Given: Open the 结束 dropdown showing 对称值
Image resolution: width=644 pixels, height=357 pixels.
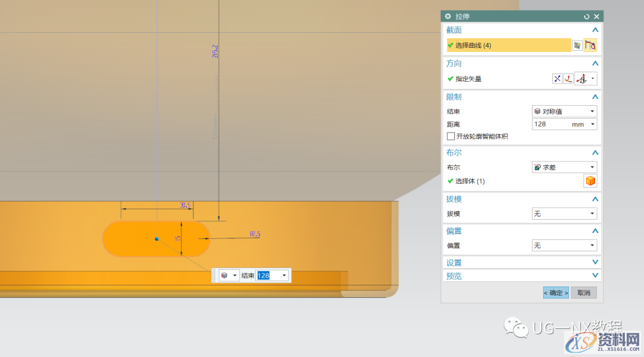Looking at the screenshot, I should (564, 111).
